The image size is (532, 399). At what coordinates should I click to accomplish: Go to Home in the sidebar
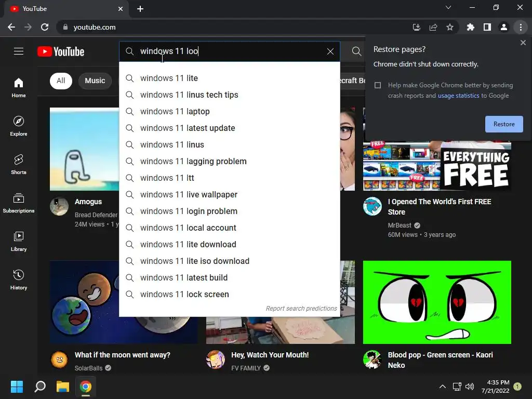click(19, 87)
